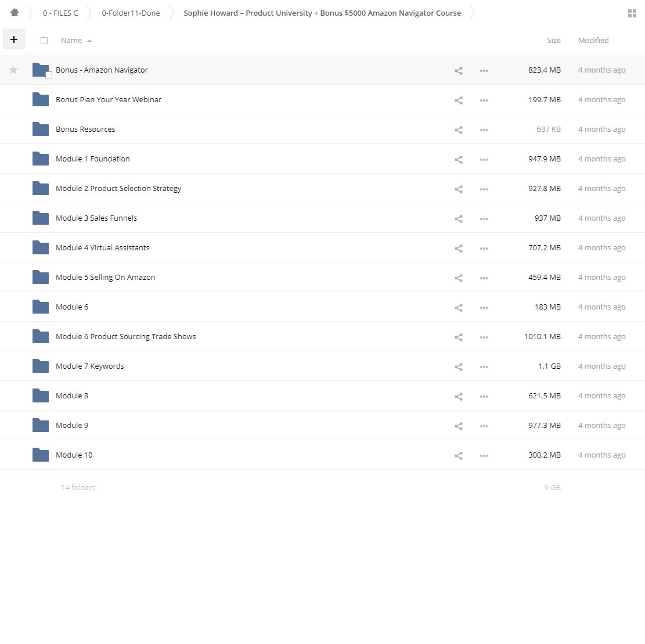This screenshot has height=644, width=645.
Task: Share the Module 4 Virtual Assistants folder
Action: click(x=458, y=249)
